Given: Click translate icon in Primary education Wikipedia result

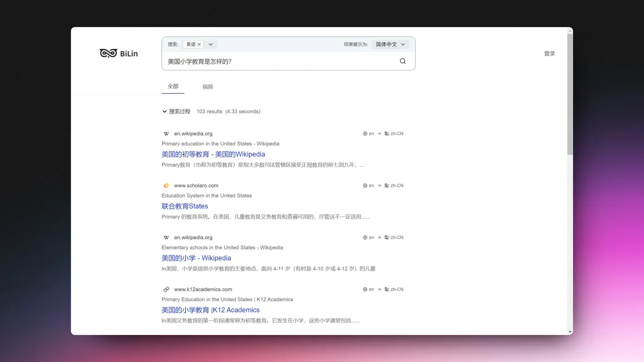Looking at the screenshot, I should (387, 134).
